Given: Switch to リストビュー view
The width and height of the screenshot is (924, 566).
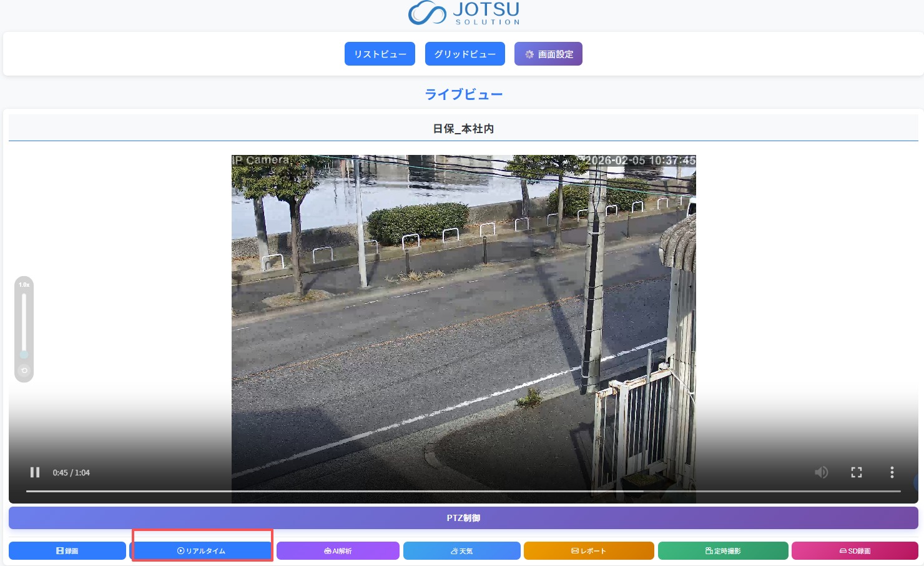Looking at the screenshot, I should [x=380, y=54].
